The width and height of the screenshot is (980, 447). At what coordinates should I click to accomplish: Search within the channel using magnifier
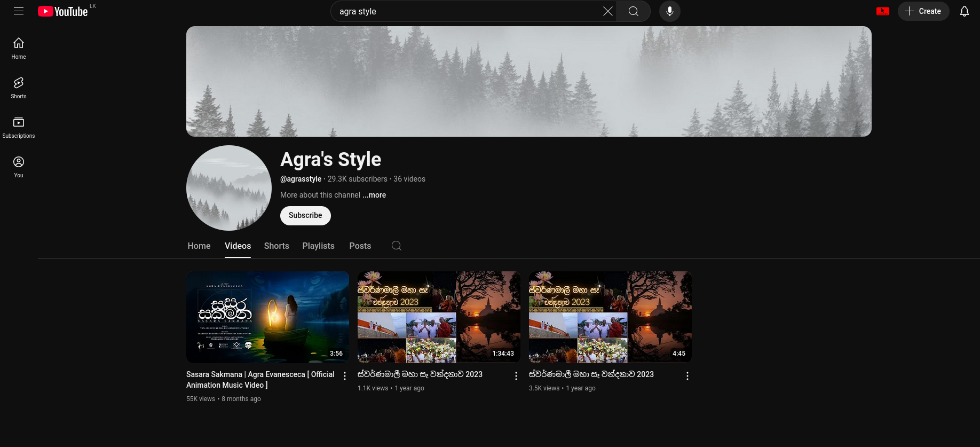point(397,246)
